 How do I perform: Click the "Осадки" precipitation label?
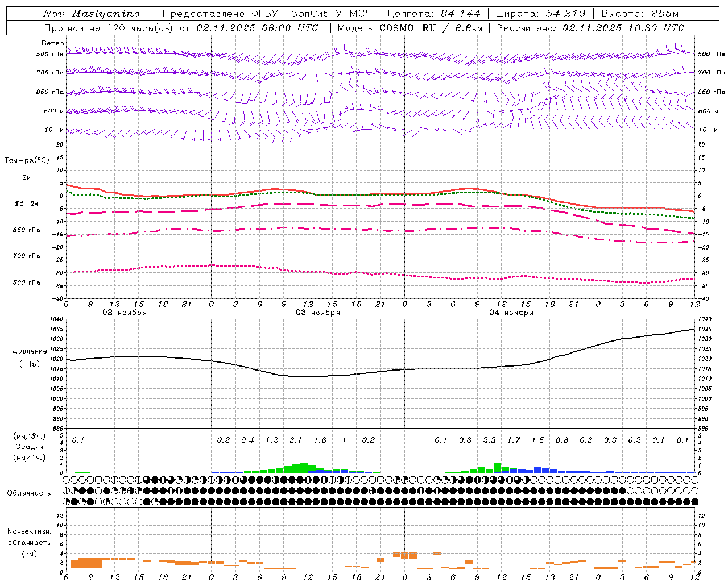(30, 447)
